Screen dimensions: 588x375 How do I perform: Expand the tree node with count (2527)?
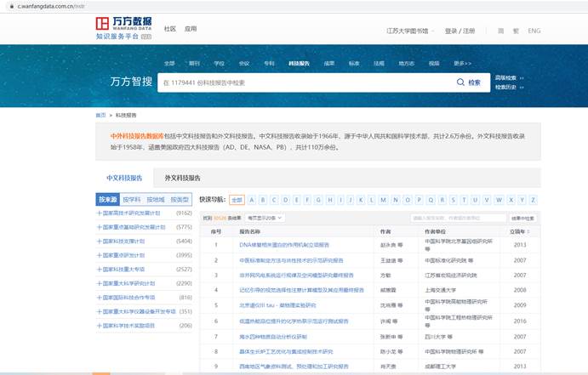pos(99,270)
